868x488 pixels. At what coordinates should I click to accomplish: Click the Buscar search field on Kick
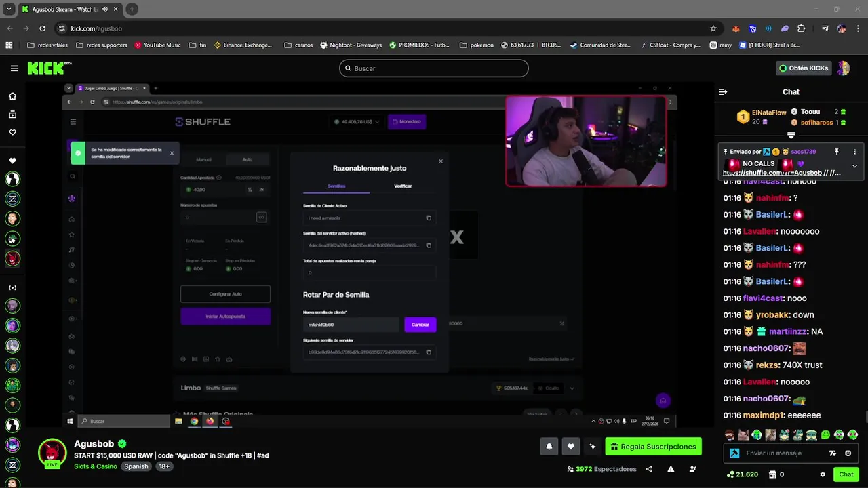pos(434,68)
